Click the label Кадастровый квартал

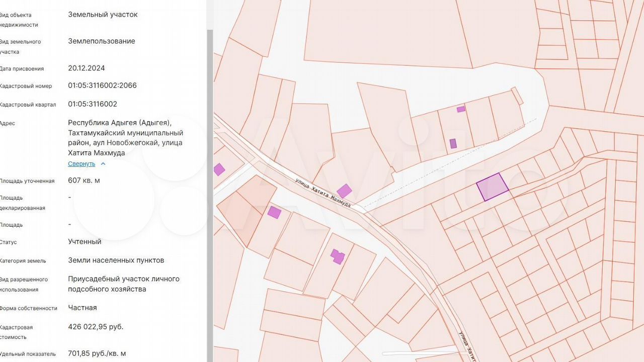click(28, 105)
